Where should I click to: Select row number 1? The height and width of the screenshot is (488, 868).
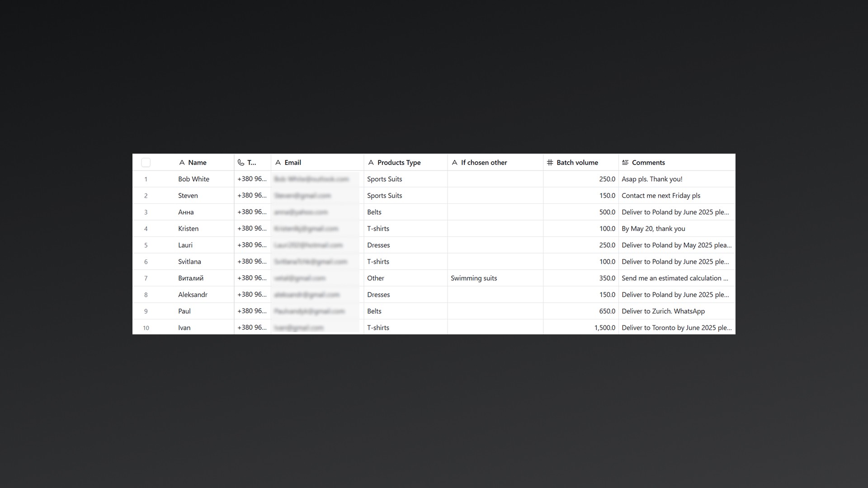(x=146, y=179)
